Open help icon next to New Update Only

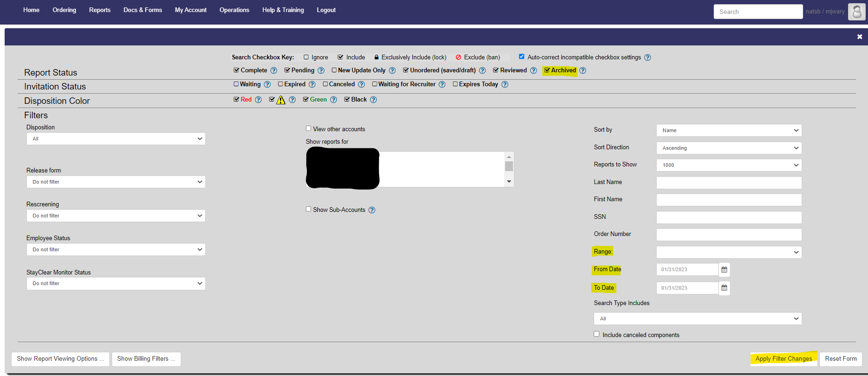(x=392, y=70)
